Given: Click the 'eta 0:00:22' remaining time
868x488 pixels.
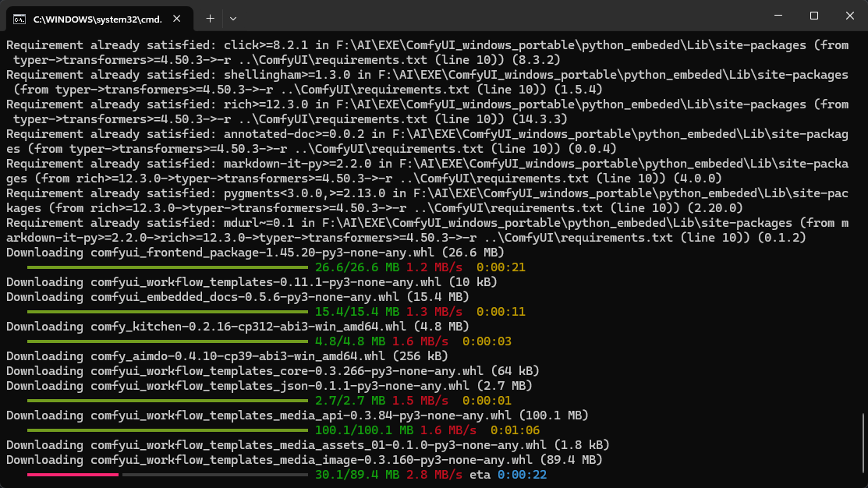Looking at the screenshot, I should click(508, 475).
